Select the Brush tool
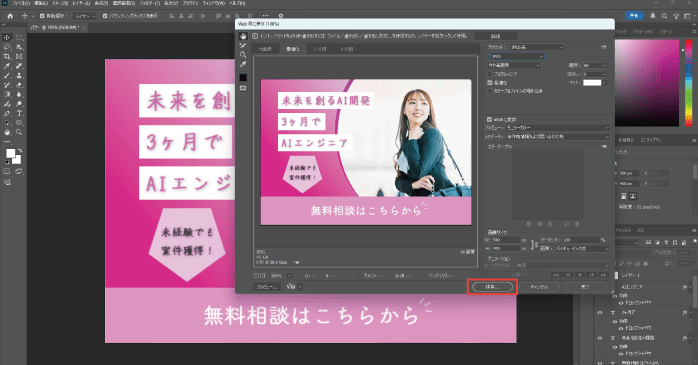Viewport: 698px width, 365px height. coord(7,75)
